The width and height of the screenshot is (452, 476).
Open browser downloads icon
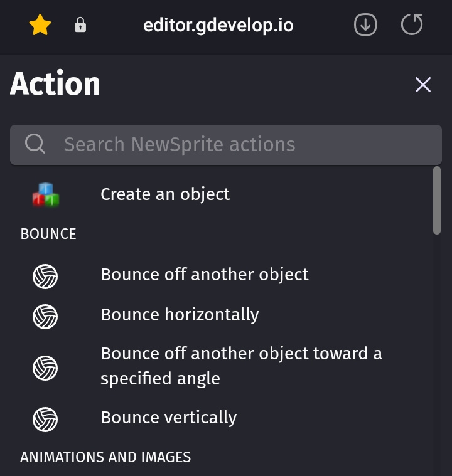[365, 26]
